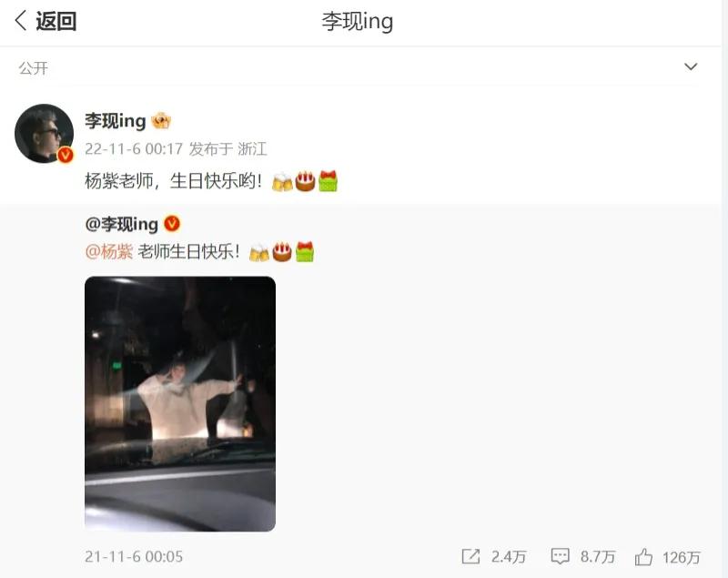Open the original poster @李现ing link
This screenshot has width=728, height=578.
point(122,224)
